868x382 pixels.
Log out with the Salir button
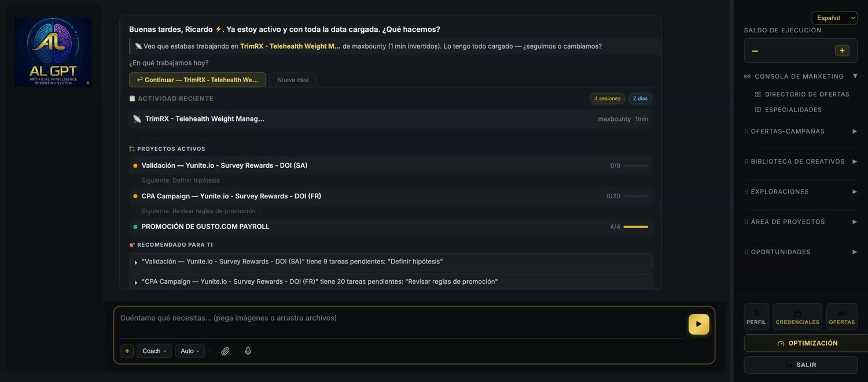[x=800, y=365]
